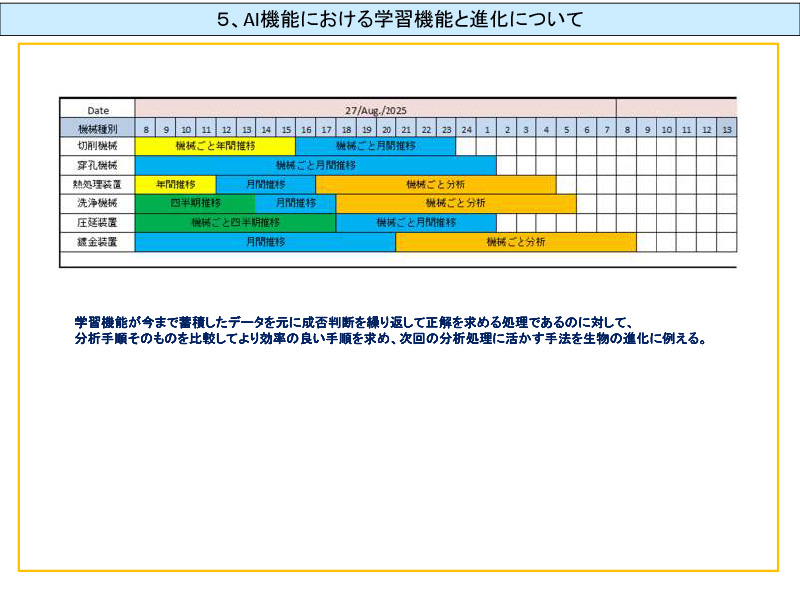Viewport: 800px width, 600px height.
Task: Click the 切削機械 row label
Action: click(x=97, y=146)
